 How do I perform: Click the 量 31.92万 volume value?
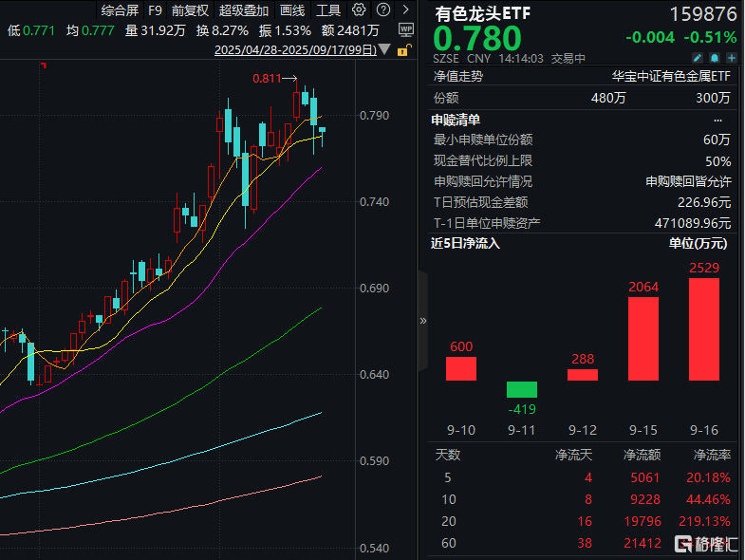click(x=156, y=31)
